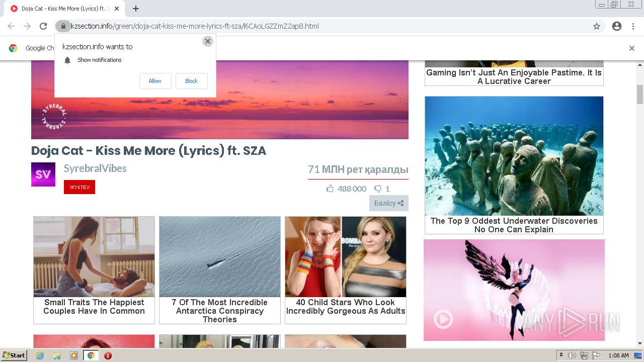The height and width of the screenshot is (362, 644).
Task: Click the red ЖҮКТЕУ download button
Action: click(x=79, y=187)
